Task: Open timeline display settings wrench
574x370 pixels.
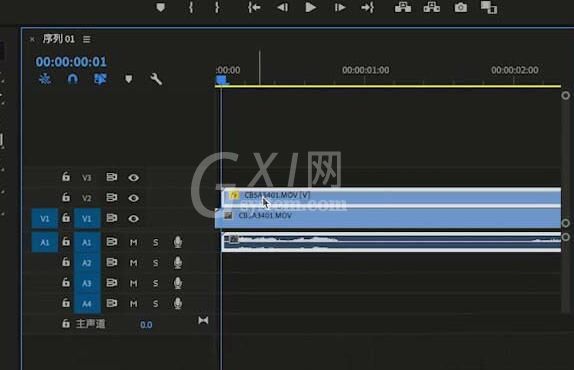Action: click(x=156, y=79)
